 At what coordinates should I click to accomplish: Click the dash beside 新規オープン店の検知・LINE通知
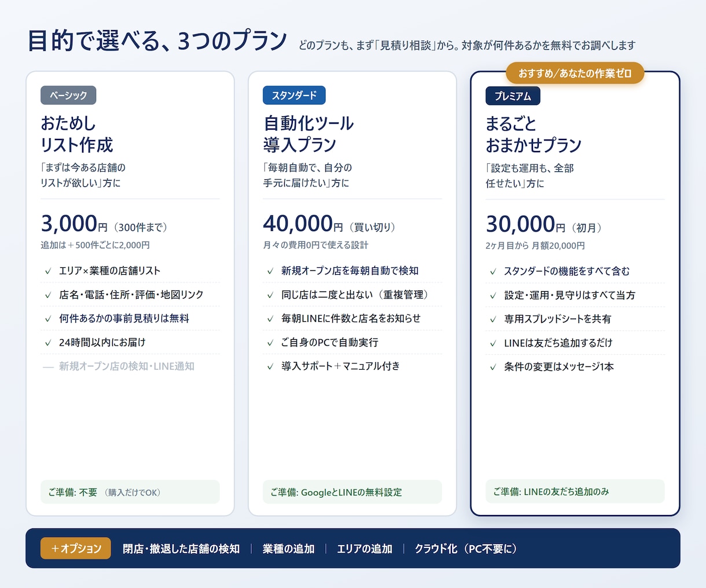pos(48,366)
